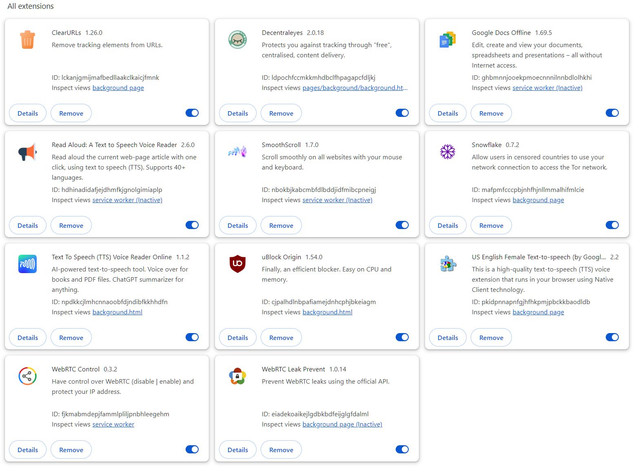The width and height of the screenshot is (640, 474).
Task: Remove uBlock Origin
Action: click(281, 338)
